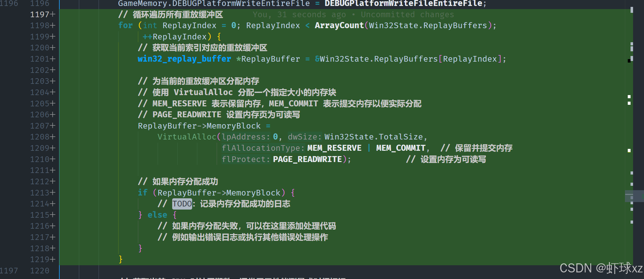
Task: Click the 'int' keyword in the for loop
Action: (150, 25)
